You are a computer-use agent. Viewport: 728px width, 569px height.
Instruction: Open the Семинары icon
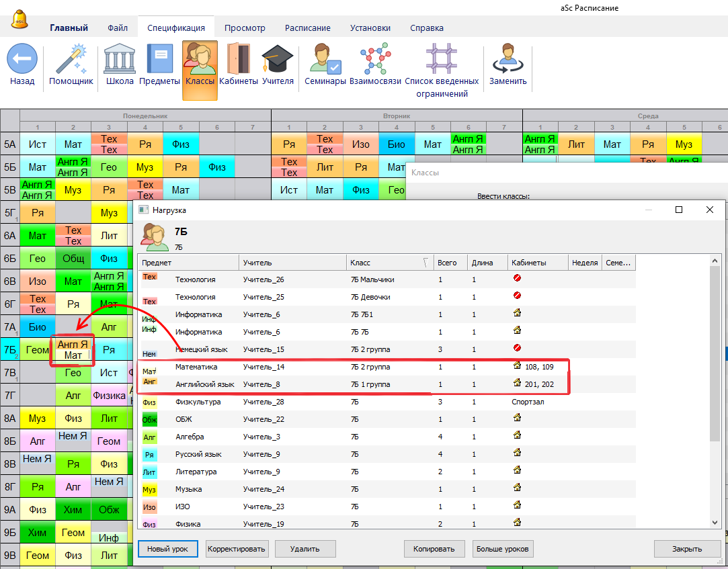coord(325,59)
